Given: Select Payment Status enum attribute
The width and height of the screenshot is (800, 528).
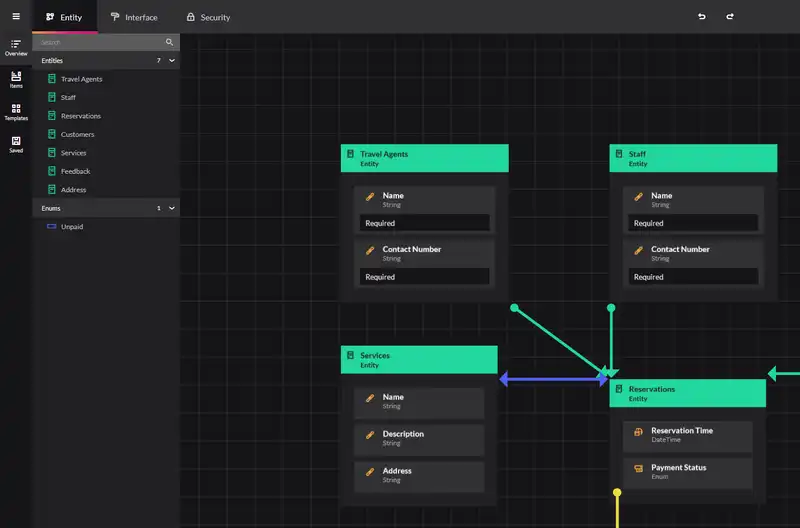Looking at the screenshot, I should 687,473.
